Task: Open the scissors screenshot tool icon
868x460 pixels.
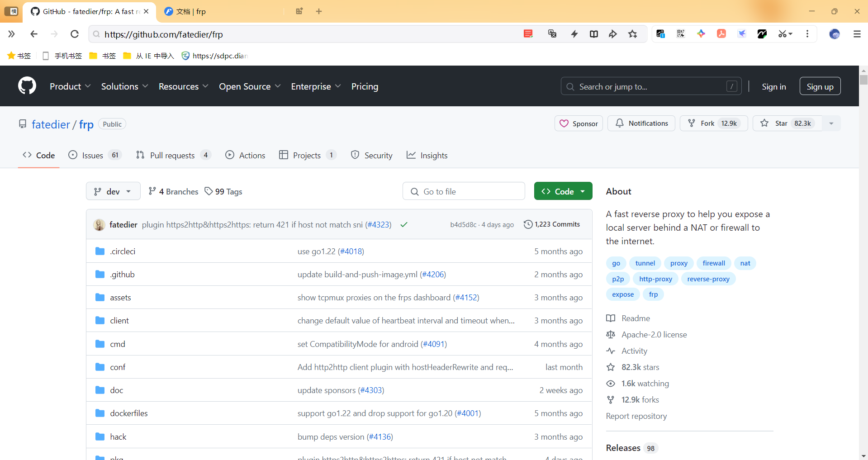Action: tap(785, 34)
